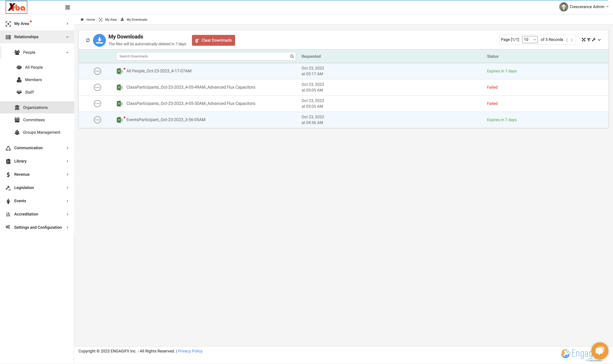The width and height of the screenshot is (613, 364).
Task: Open actions menu for 4-05-30AM ClassParticipants file
Action: click(x=97, y=103)
